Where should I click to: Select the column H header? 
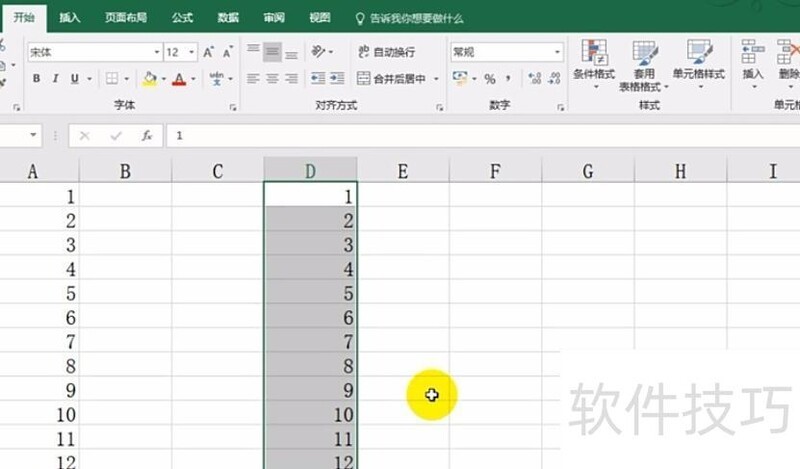coord(680,171)
